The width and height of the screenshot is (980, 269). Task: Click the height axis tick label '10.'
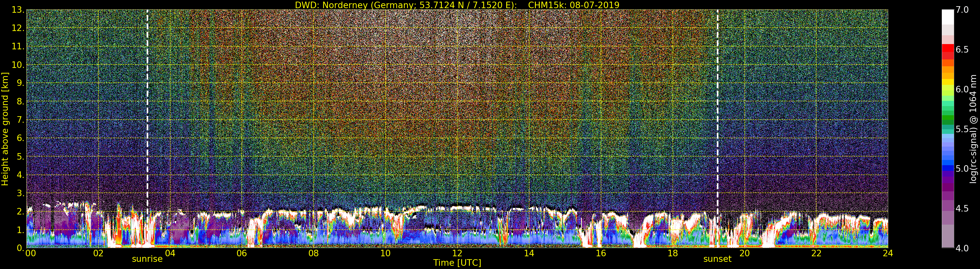(x=18, y=65)
